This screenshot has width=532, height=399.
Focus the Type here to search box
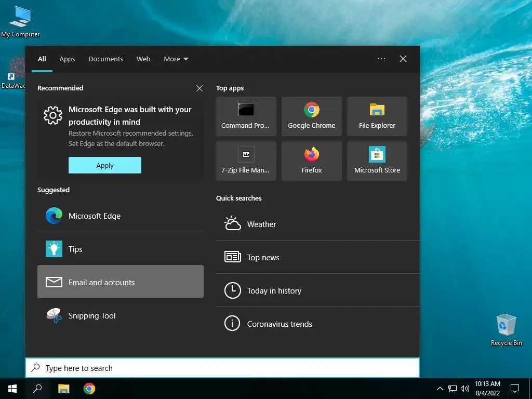click(x=222, y=368)
